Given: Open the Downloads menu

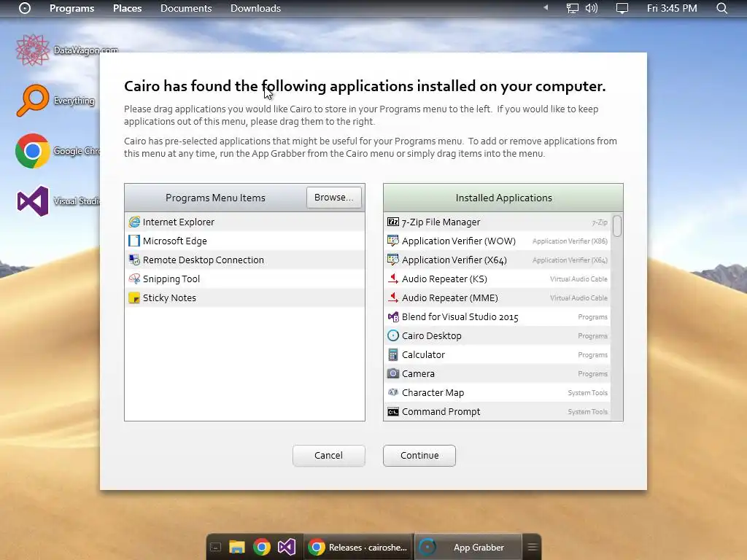Looking at the screenshot, I should (x=255, y=8).
